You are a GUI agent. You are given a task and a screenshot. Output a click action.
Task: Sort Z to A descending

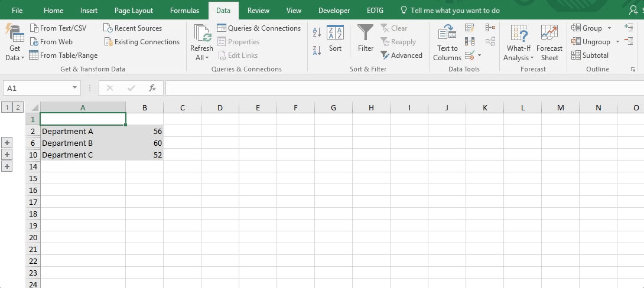coord(317,51)
